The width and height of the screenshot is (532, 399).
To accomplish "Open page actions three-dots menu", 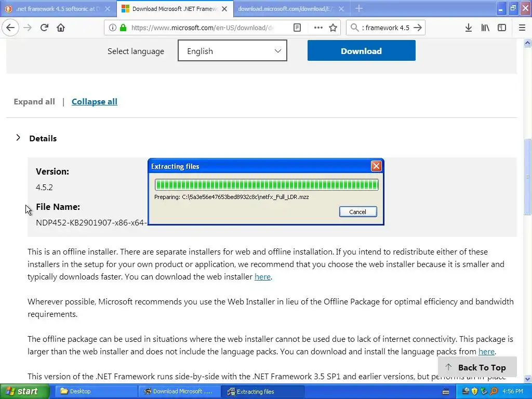I will point(318,28).
